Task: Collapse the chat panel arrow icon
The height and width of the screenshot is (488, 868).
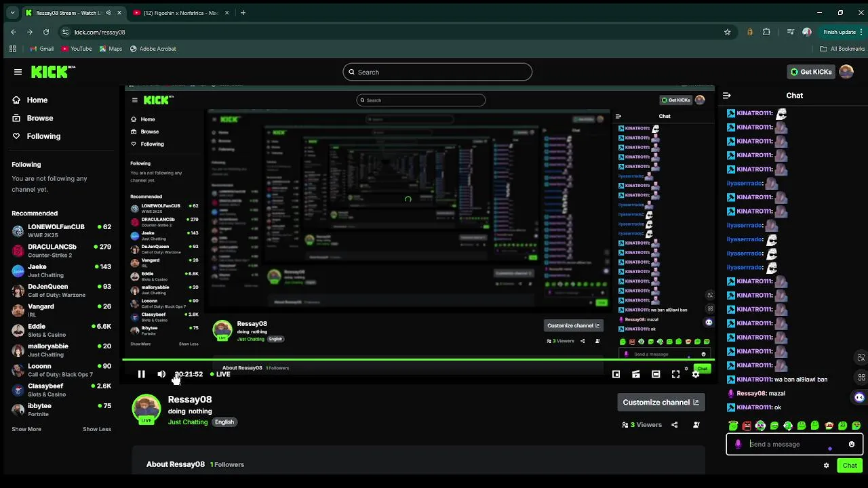Action: coord(726,96)
